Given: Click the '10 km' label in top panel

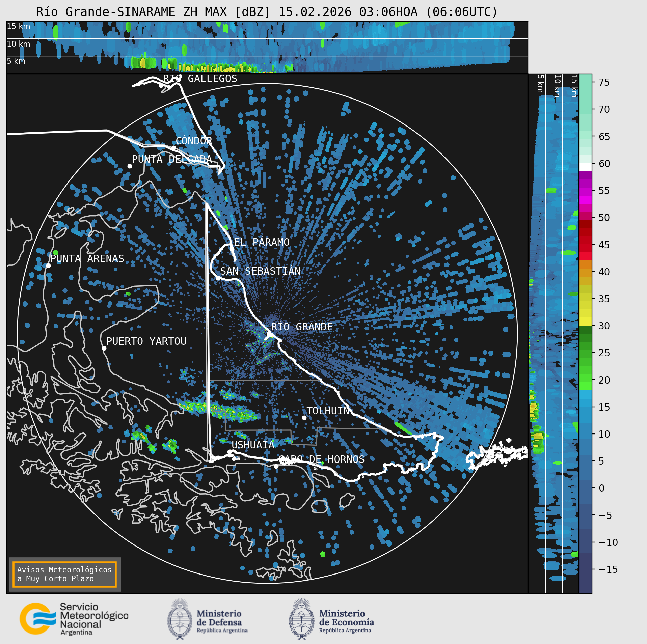Looking at the screenshot, I should (18, 44).
